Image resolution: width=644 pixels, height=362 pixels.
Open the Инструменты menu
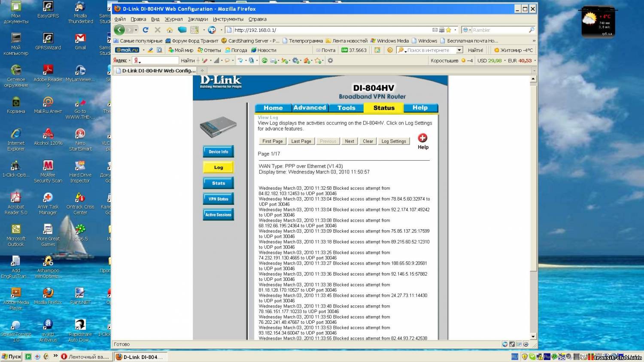228,19
